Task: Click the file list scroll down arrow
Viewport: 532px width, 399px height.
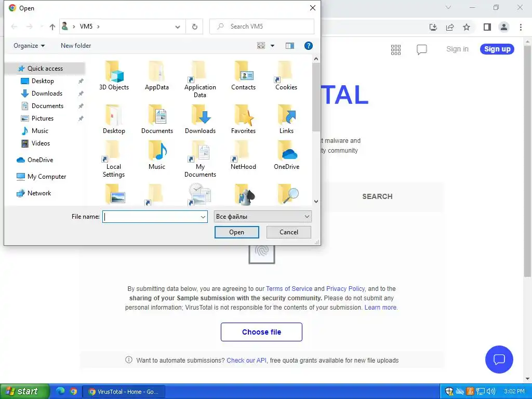Action: pos(316,201)
